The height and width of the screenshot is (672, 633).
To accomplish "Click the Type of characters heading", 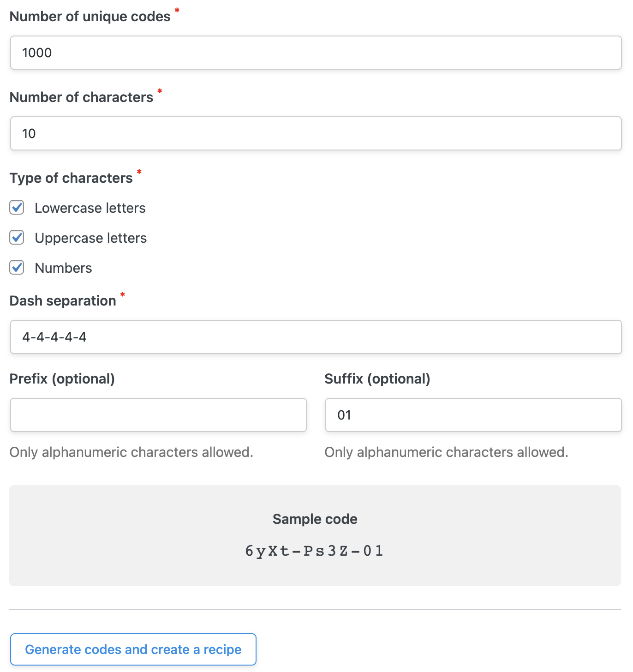I will [72, 178].
